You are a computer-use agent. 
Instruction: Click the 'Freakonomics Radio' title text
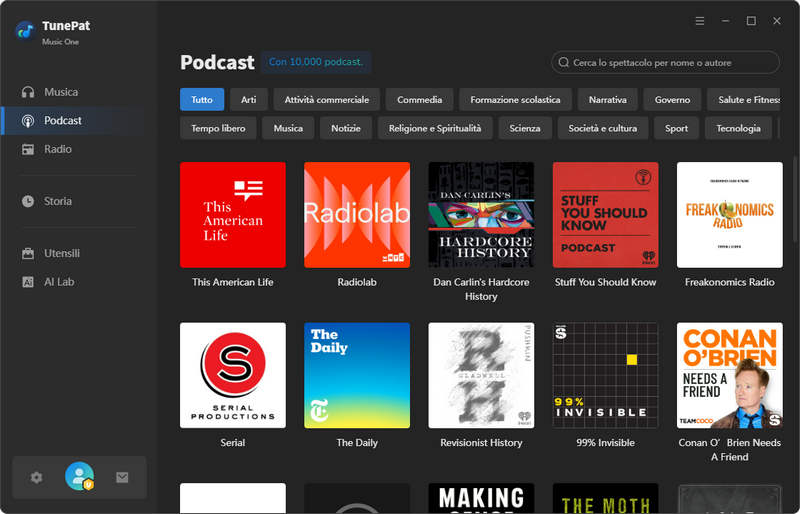tap(730, 282)
